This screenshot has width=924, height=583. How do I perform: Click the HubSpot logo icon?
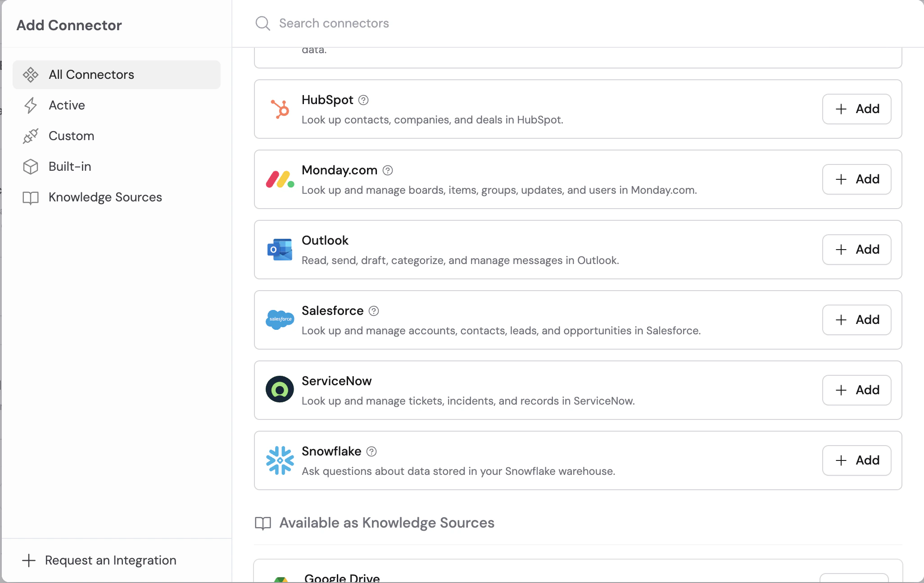pyautogui.click(x=280, y=109)
